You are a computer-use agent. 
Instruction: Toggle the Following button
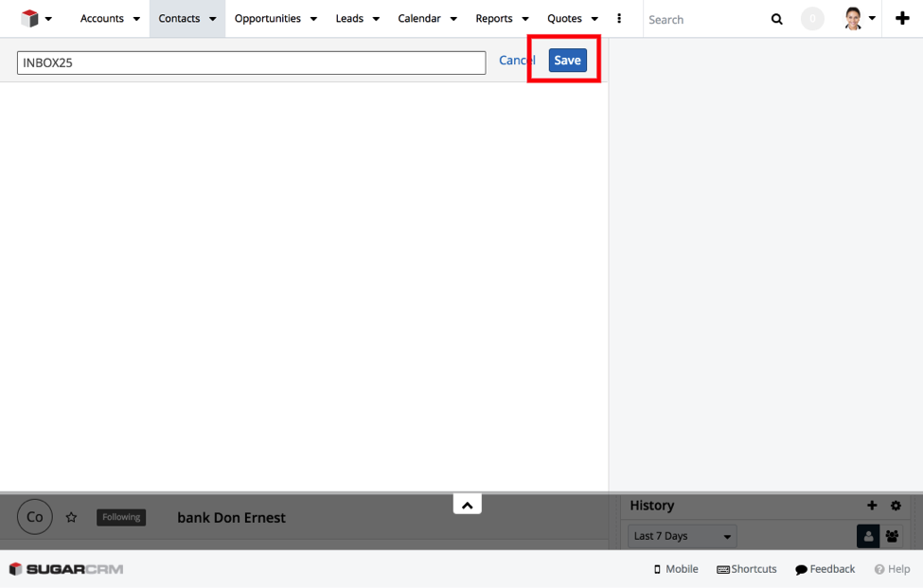[x=121, y=517]
